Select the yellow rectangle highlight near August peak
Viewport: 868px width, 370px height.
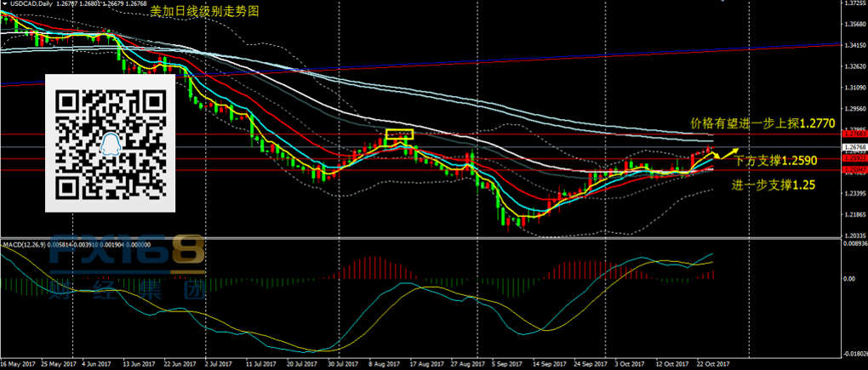(399, 134)
